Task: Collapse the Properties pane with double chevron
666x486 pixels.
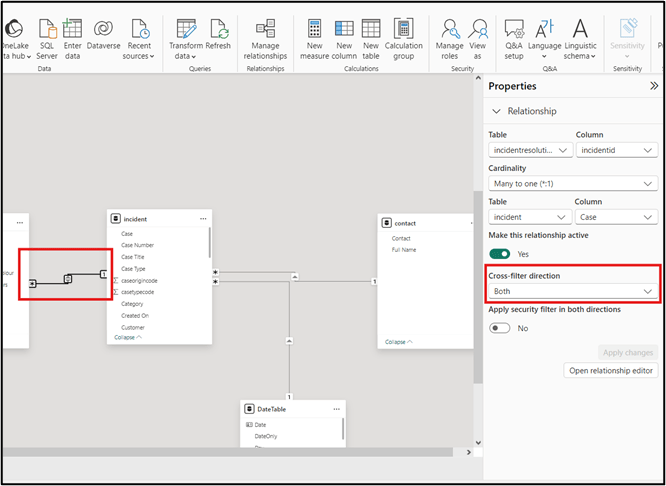Action: tap(654, 87)
